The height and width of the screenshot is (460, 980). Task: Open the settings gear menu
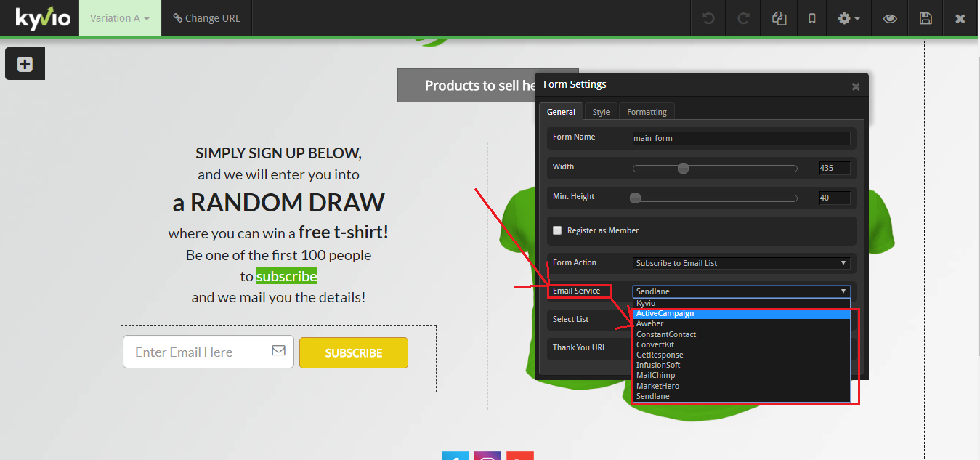849,18
